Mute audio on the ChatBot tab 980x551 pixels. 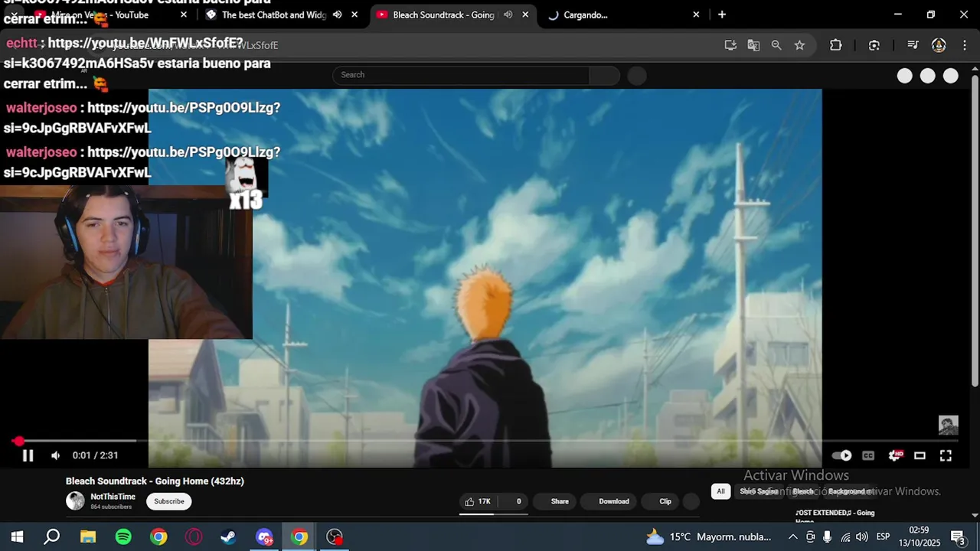point(337,15)
